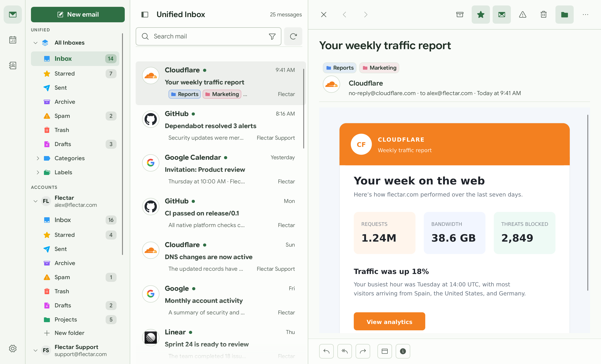This screenshot has height=364, width=601.
Task: Open 'Your weekly traffic report' message
Action: coord(221,83)
